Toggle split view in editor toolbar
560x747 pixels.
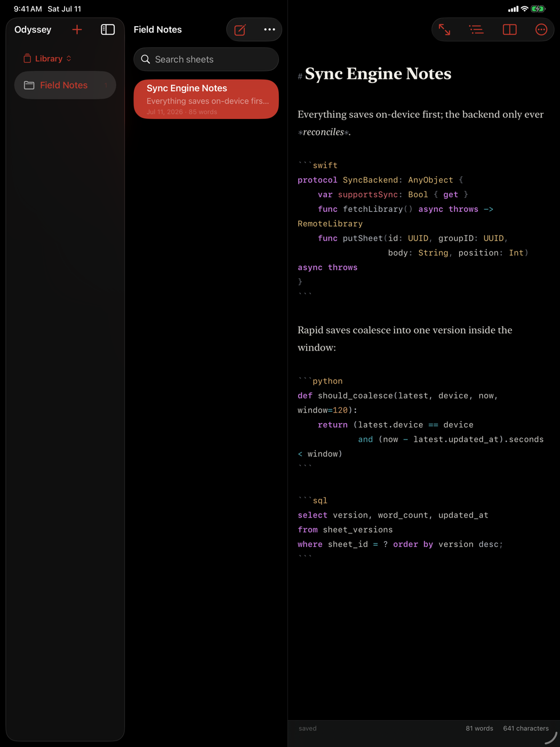tap(510, 30)
